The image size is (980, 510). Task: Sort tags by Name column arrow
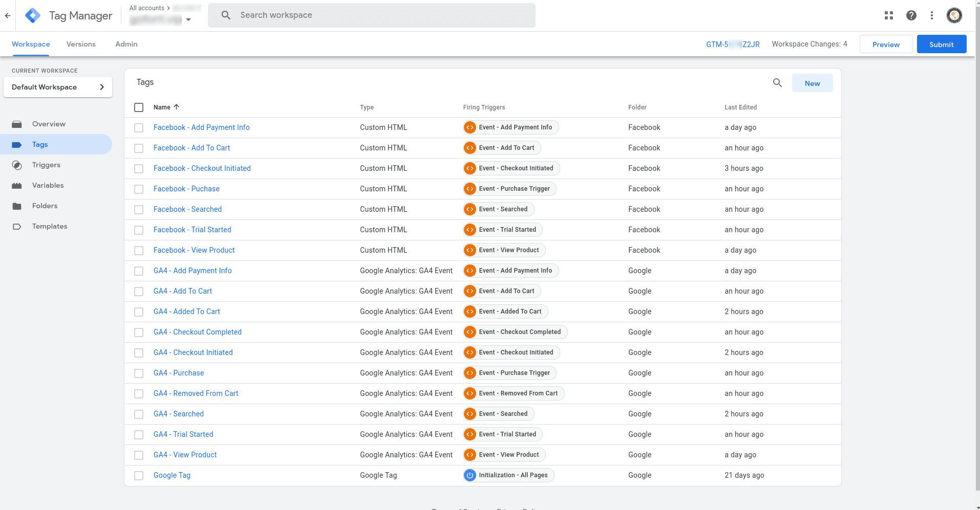click(177, 107)
